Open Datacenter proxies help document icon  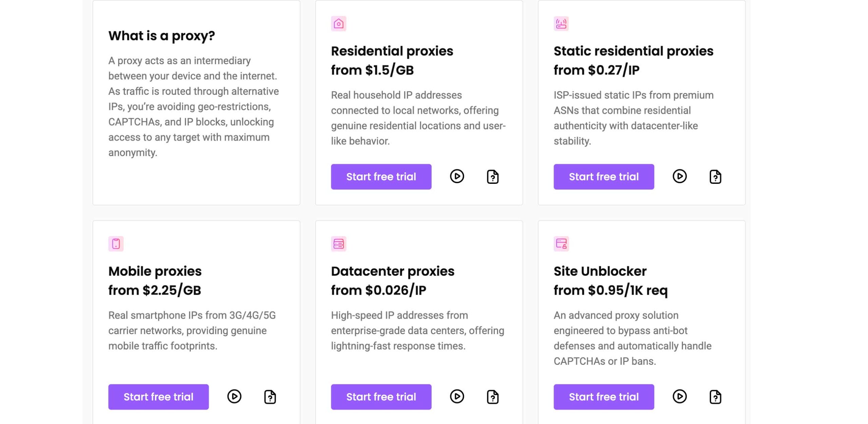492,397
